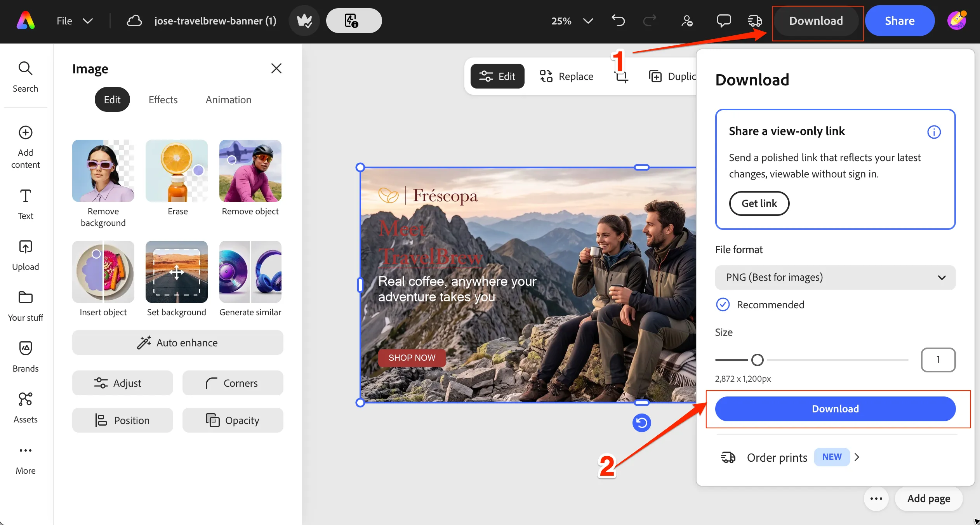Click the undo arrow
This screenshot has height=525, width=980.
pyautogui.click(x=618, y=21)
